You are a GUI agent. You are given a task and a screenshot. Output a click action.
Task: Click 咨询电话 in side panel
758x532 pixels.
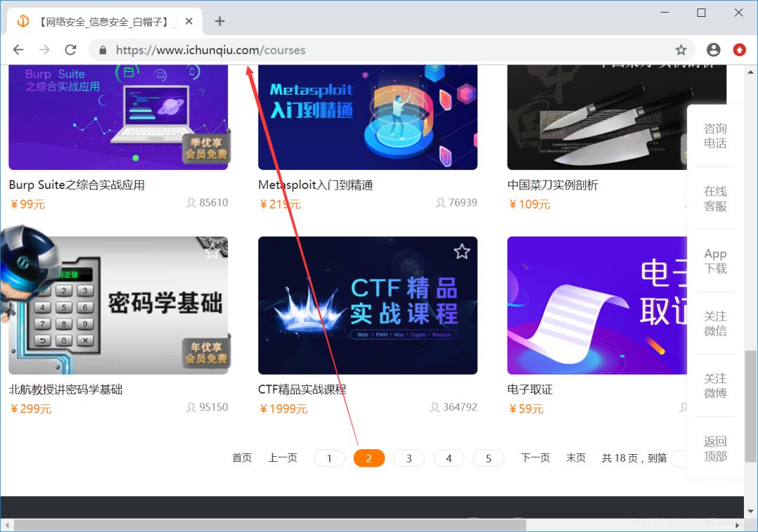tap(715, 135)
